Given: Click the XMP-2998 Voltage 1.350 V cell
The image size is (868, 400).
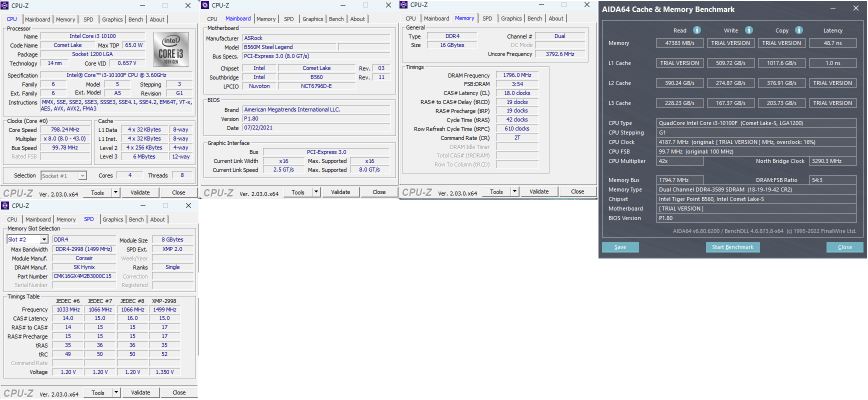Looking at the screenshot, I should pos(164,372).
